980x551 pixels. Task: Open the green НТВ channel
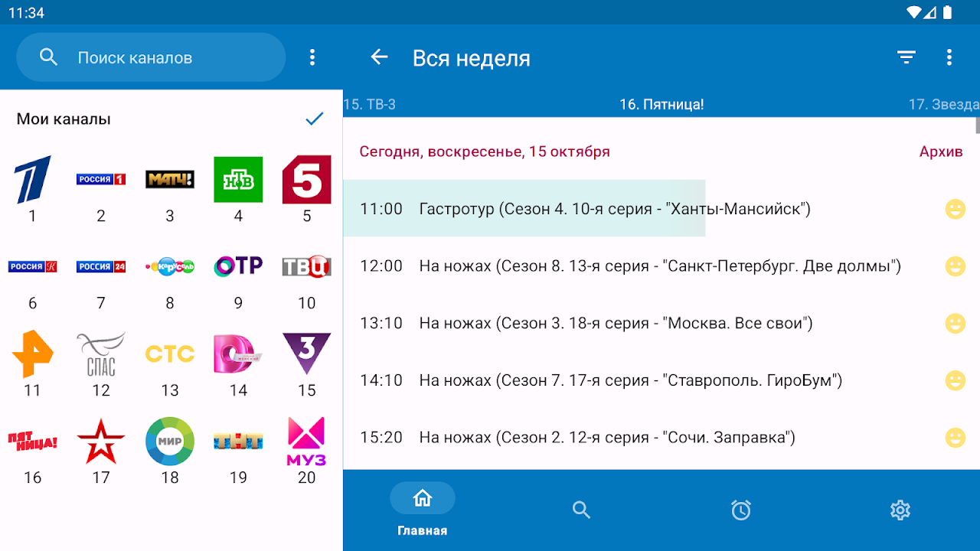tap(238, 180)
